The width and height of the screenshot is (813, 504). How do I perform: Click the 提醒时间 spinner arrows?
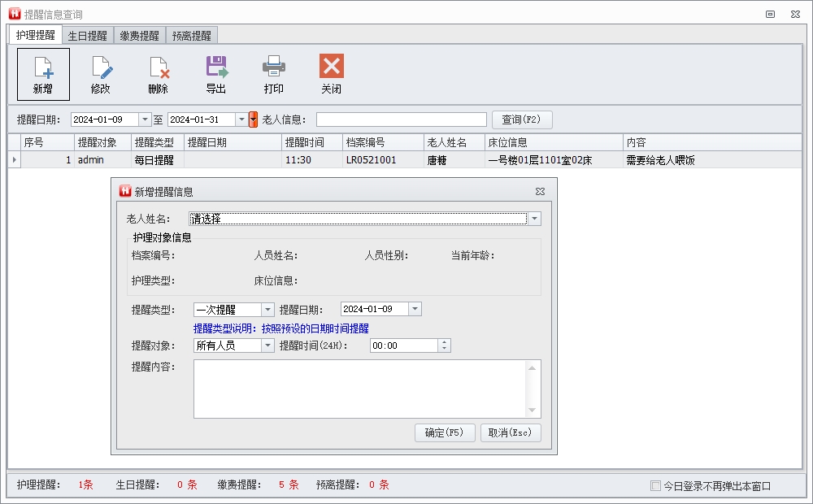444,345
